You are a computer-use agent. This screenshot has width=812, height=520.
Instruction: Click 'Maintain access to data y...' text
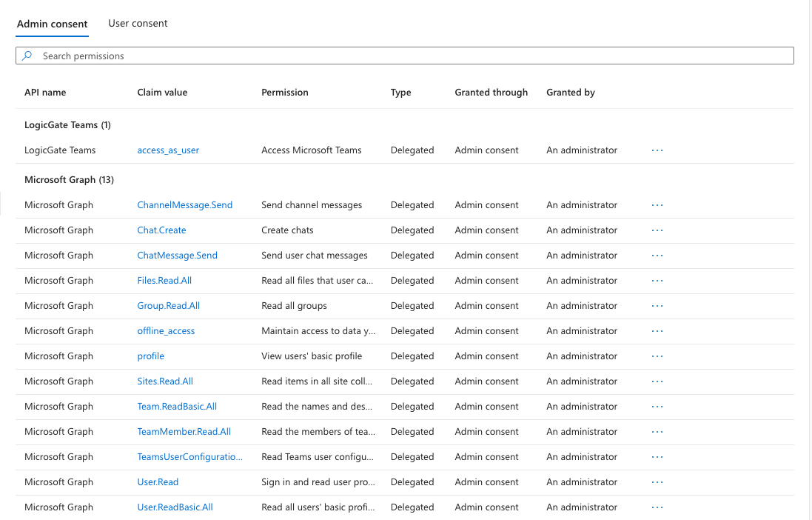click(x=318, y=331)
